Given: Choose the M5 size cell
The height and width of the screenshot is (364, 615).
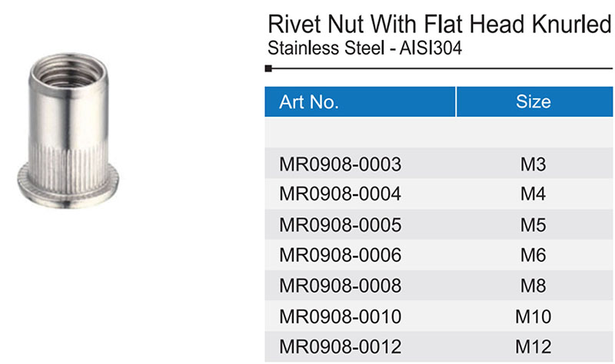Looking at the screenshot, I should pyautogui.click(x=533, y=225).
